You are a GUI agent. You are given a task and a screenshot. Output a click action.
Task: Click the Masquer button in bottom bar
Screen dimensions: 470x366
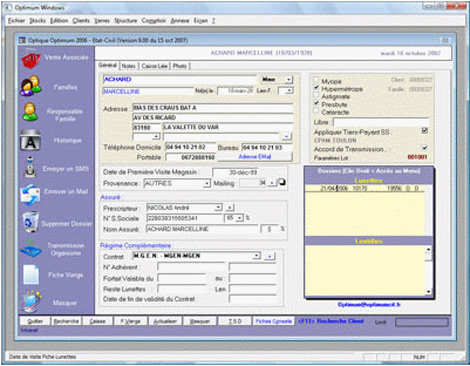pos(200,321)
